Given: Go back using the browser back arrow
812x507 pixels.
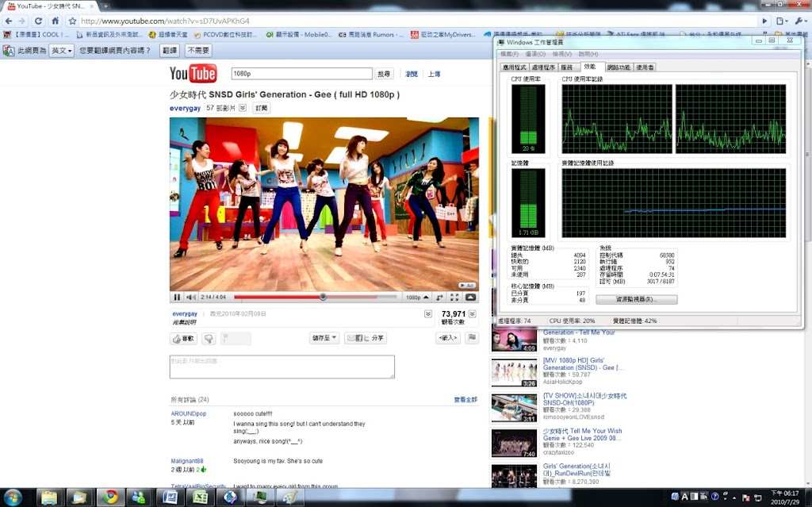Looking at the screenshot, I should [x=8, y=21].
